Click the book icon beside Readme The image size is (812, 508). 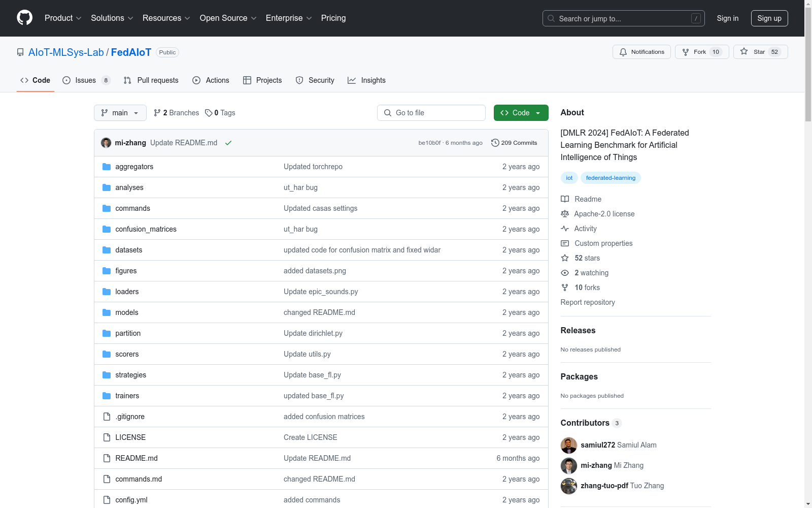[x=565, y=199]
